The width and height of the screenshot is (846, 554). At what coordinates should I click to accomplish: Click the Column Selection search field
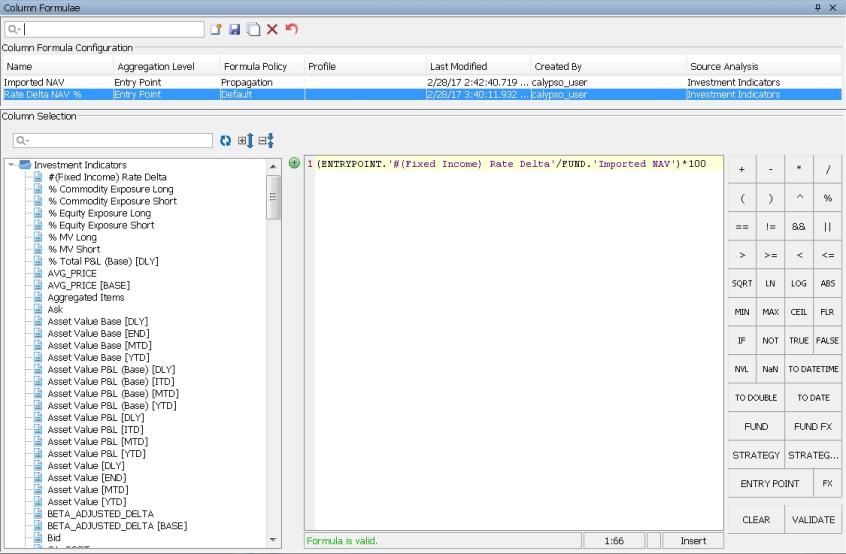(113, 141)
